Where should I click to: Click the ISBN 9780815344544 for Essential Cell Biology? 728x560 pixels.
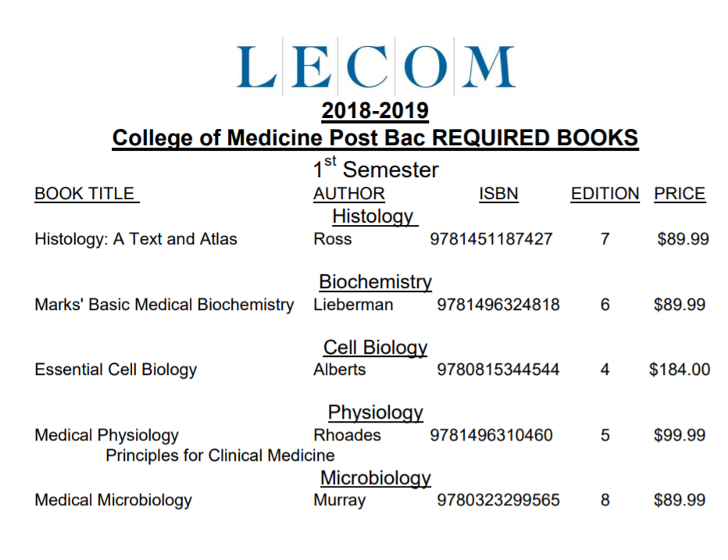pyautogui.click(x=498, y=369)
